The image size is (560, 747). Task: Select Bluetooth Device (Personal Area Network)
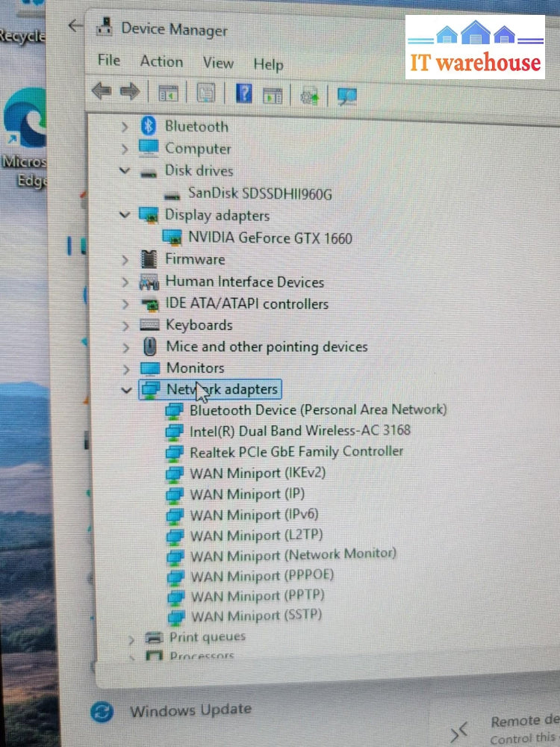pyautogui.click(x=318, y=409)
